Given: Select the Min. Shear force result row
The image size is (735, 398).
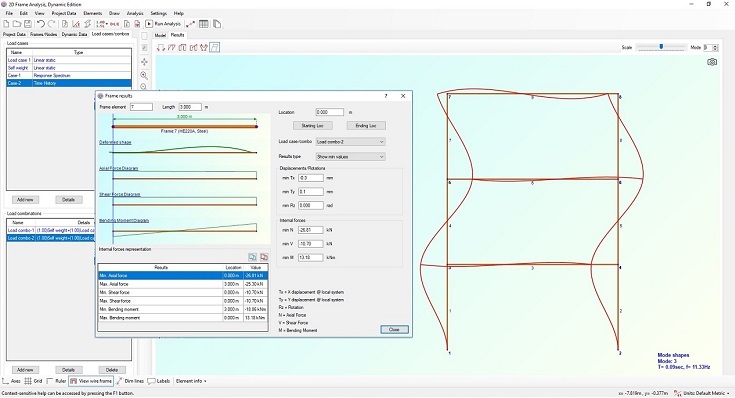Looking at the screenshot, I should click(183, 293).
